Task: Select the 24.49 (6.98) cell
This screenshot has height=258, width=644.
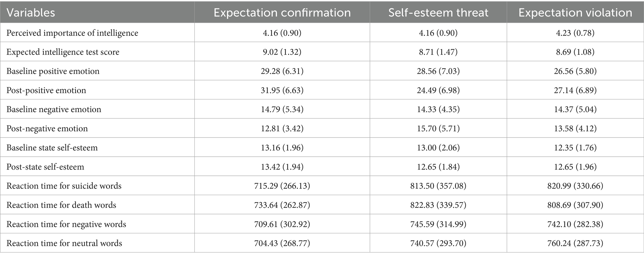Action: pos(438,90)
